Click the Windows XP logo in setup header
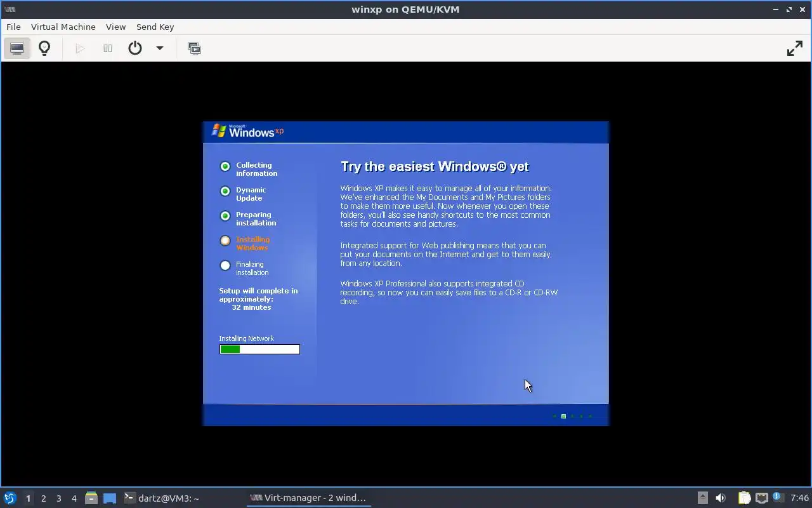The width and height of the screenshot is (812, 508). pos(247,131)
